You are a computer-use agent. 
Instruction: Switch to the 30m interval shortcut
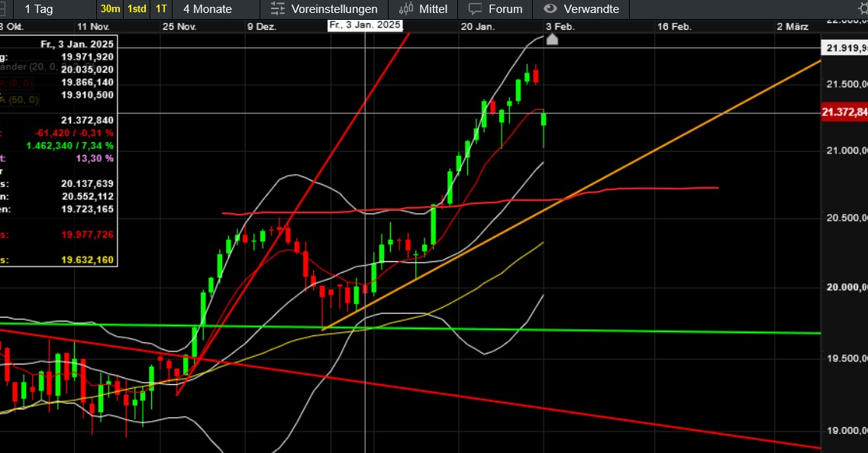tap(110, 9)
